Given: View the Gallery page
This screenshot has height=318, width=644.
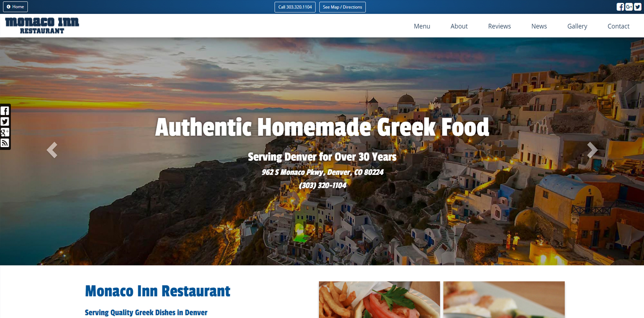Looking at the screenshot, I should [x=577, y=26].
